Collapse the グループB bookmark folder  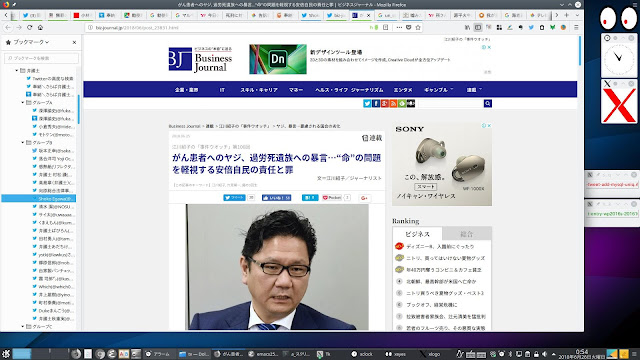pyautogui.click(x=23, y=142)
